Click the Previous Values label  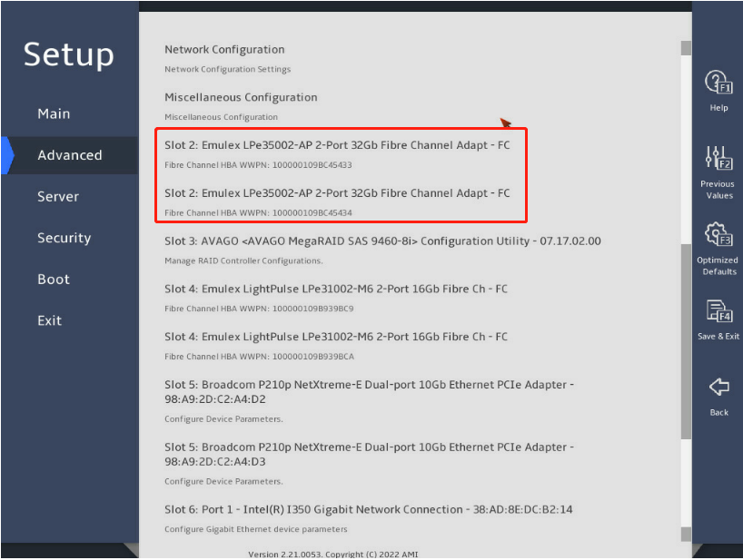click(718, 190)
